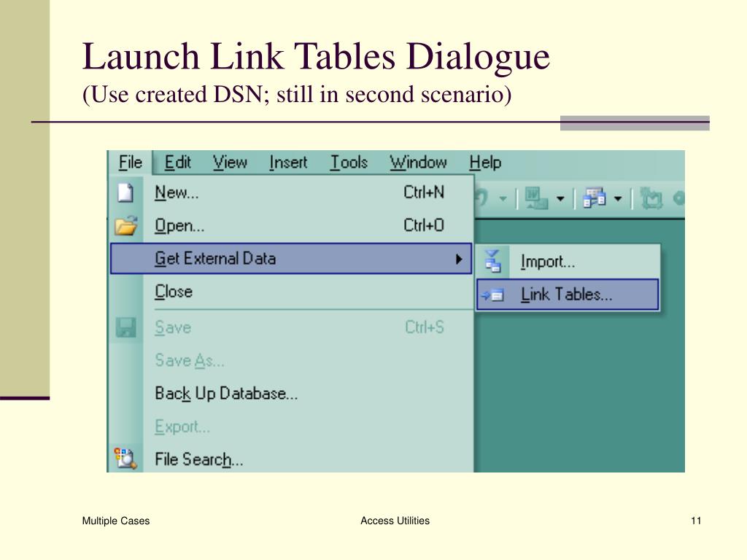Click the Undo toolbar icon
Image resolution: width=747 pixels, height=560 pixels.
[482, 198]
